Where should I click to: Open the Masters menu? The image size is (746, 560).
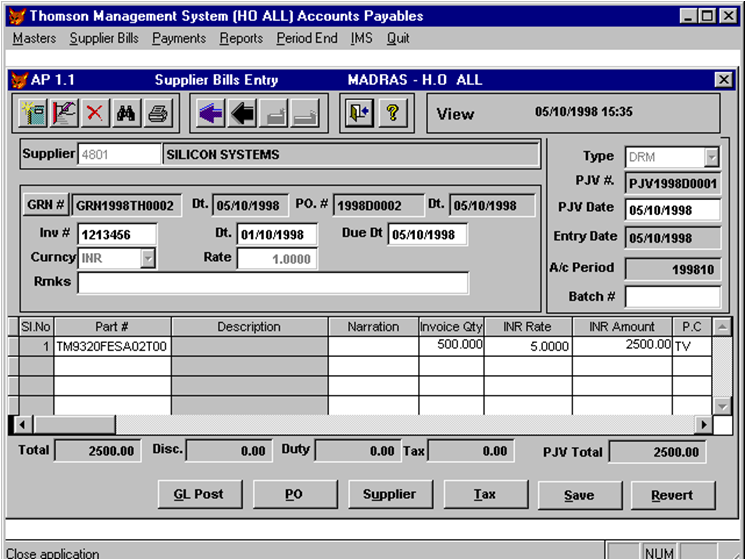click(34, 38)
